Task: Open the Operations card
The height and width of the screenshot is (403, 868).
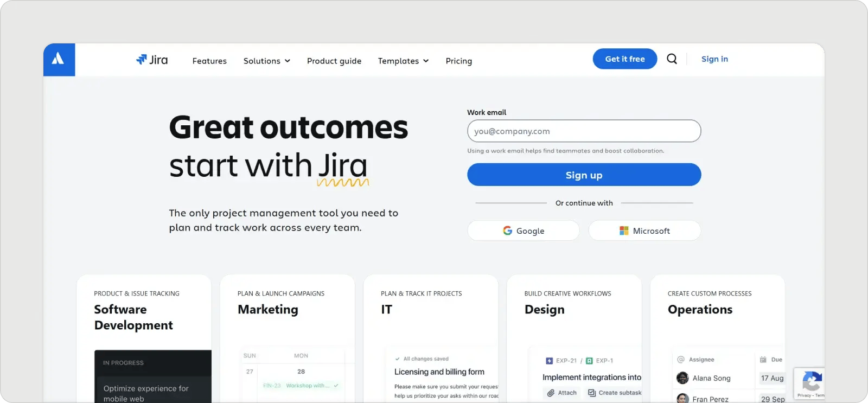Action: [x=718, y=338]
